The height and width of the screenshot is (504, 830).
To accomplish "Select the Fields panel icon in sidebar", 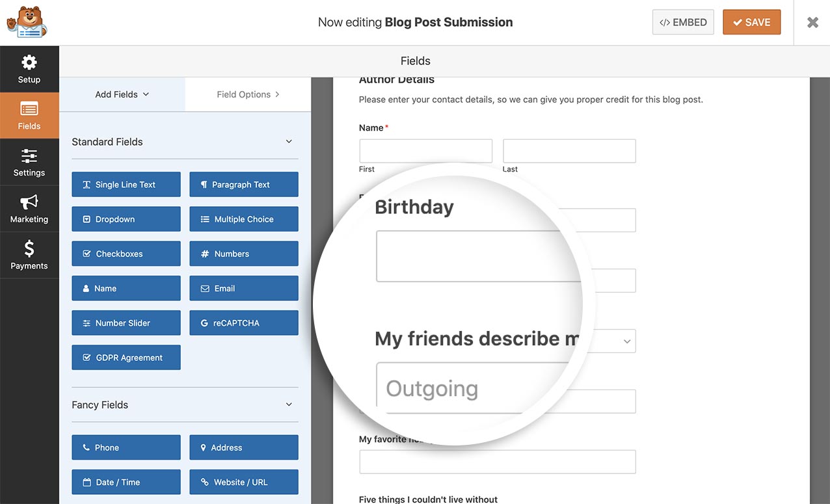I will 29,116.
